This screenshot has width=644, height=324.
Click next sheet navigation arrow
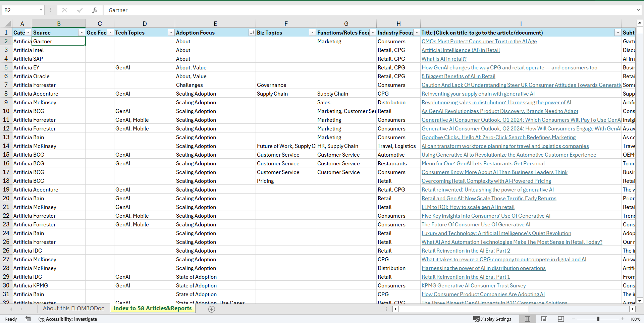pyautogui.click(x=21, y=309)
